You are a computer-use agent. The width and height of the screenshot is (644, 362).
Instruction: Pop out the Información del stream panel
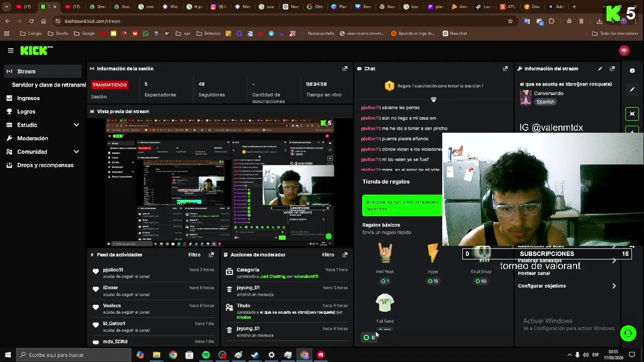click(612, 68)
